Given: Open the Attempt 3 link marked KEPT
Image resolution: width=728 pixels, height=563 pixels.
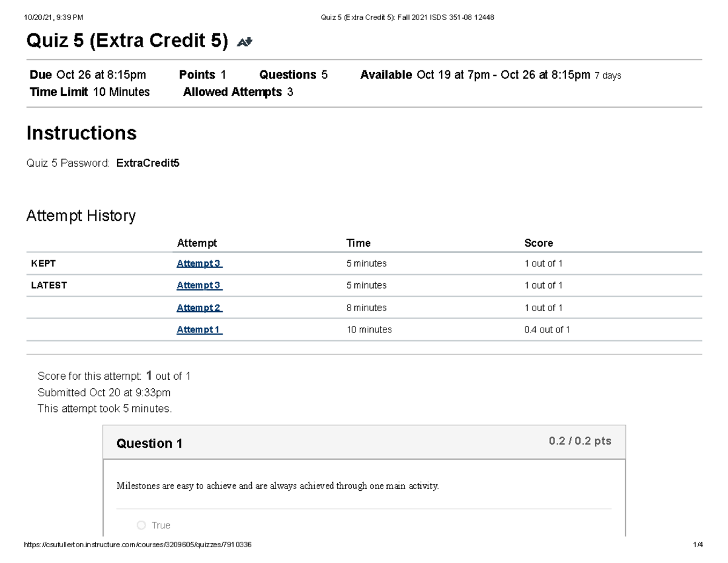Looking at the screenshot, I should pos(199,263).
